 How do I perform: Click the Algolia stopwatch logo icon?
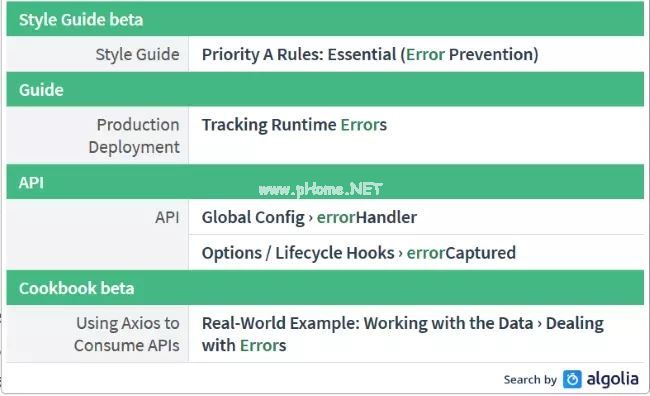[572, 379]
